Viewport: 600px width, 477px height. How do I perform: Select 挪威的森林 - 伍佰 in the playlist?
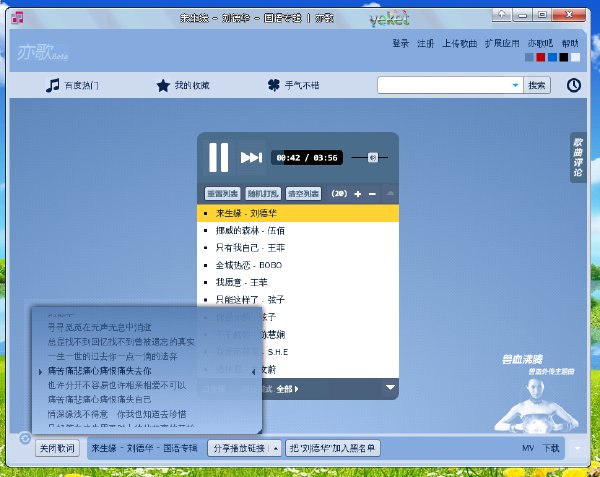(x=298, y=230)
